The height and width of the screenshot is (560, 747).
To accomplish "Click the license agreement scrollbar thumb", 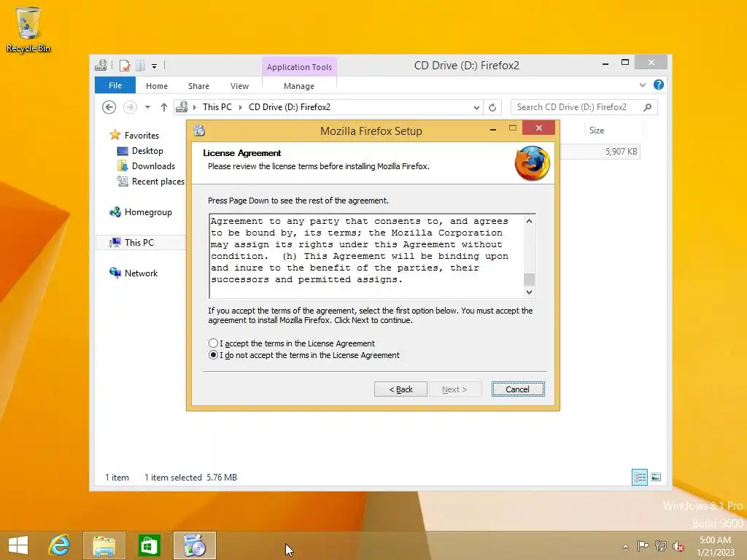I will click(529, 279).
